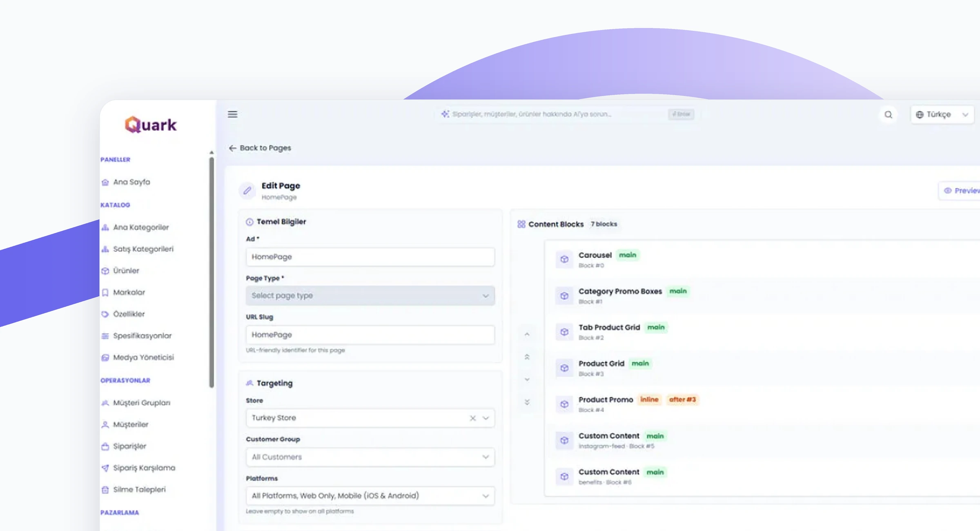Open Ana Kategoriler in sidebar
This screenshot has height=531, width=980.
[135, 227]
